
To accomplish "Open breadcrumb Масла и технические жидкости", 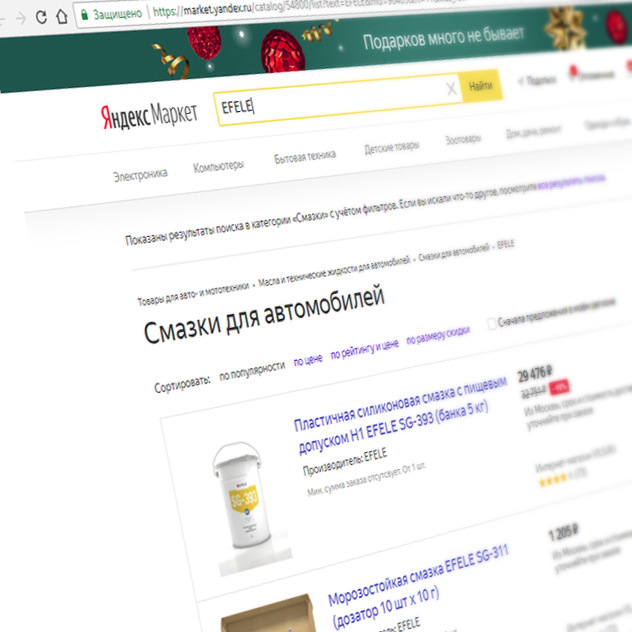I will pyautogui.click(x=334, y=271).
